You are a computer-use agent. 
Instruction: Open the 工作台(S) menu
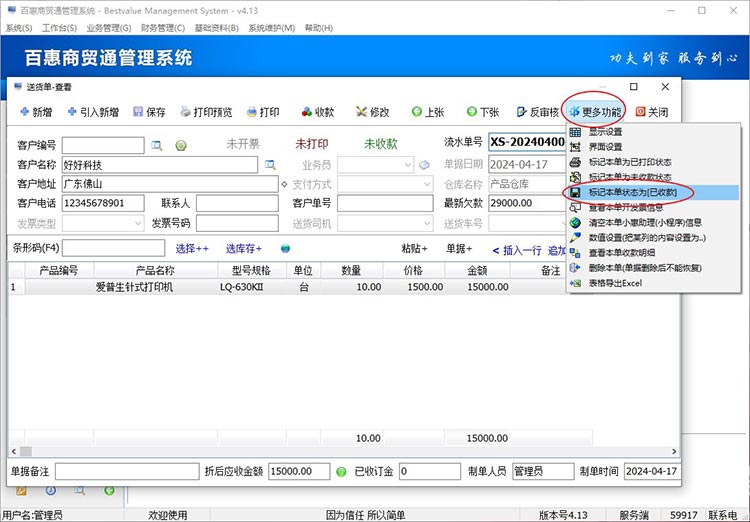(59, 28)
